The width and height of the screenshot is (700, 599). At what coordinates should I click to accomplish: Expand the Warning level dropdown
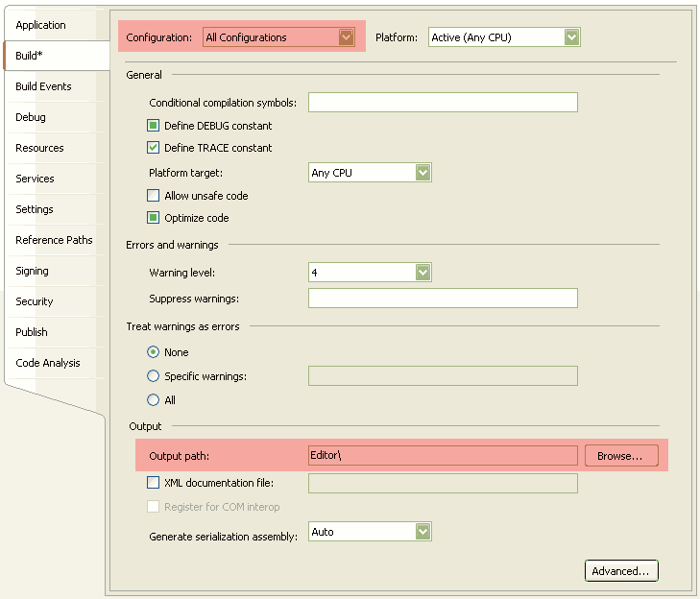pos(370,272)
